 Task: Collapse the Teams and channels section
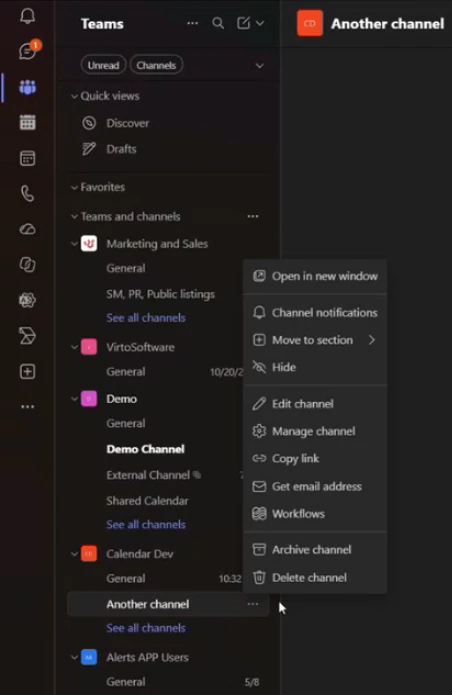coord(74,217)
